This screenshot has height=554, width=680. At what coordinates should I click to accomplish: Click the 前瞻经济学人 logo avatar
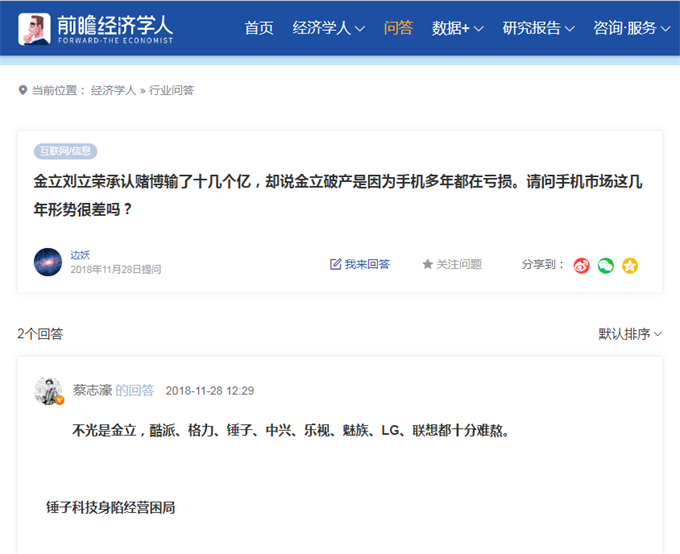[x=34, y=29]
